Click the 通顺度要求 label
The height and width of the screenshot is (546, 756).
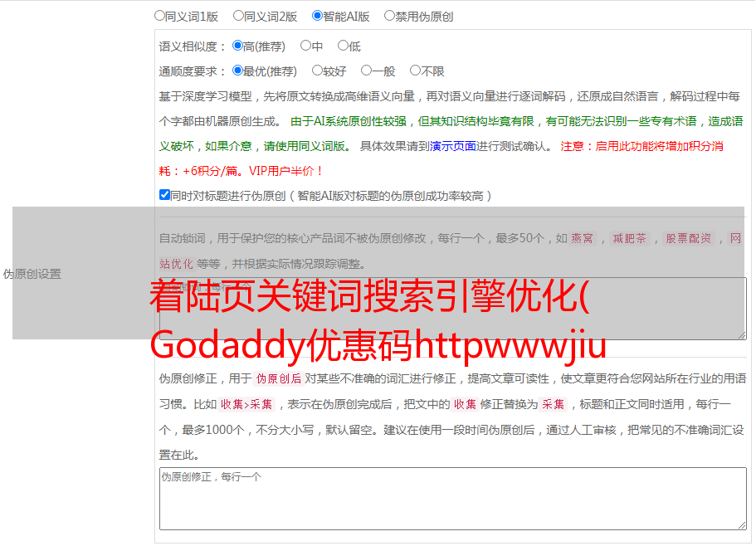(x=193, y=71)
